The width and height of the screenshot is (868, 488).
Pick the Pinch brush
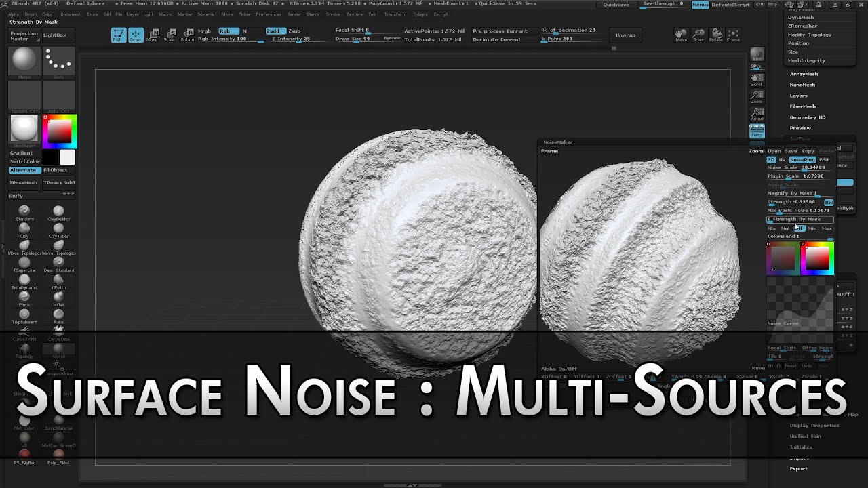(x=24, y=298)
